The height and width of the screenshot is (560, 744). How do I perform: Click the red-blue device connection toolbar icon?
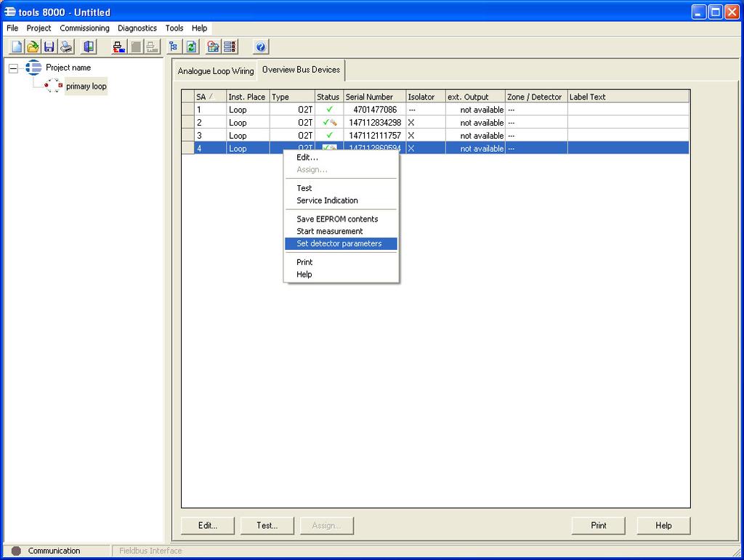click(x=118, y=46)
